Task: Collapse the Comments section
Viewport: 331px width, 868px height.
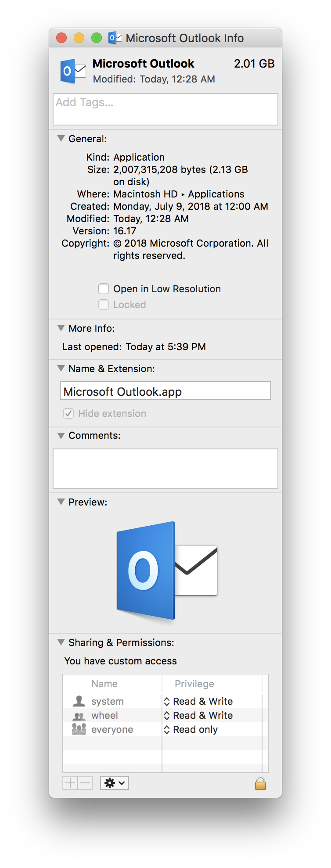Action: point(61,435)
